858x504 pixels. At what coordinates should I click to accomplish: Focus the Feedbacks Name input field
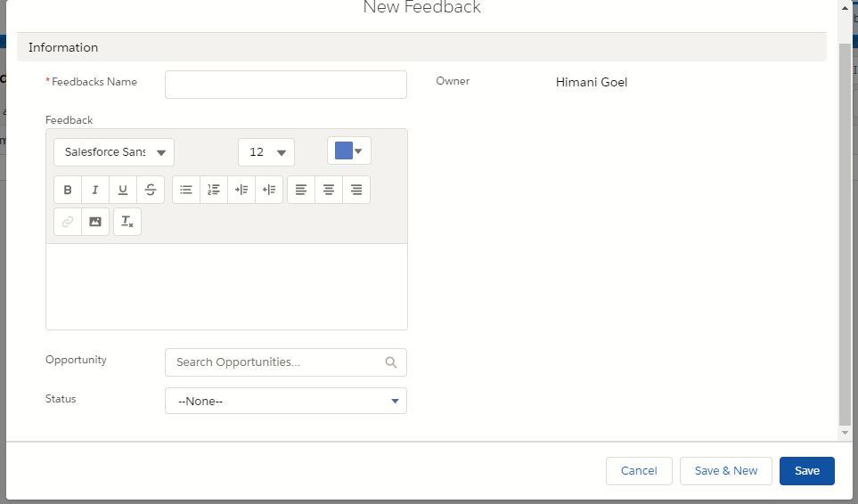pyautogui.click(x=285, y=85)
